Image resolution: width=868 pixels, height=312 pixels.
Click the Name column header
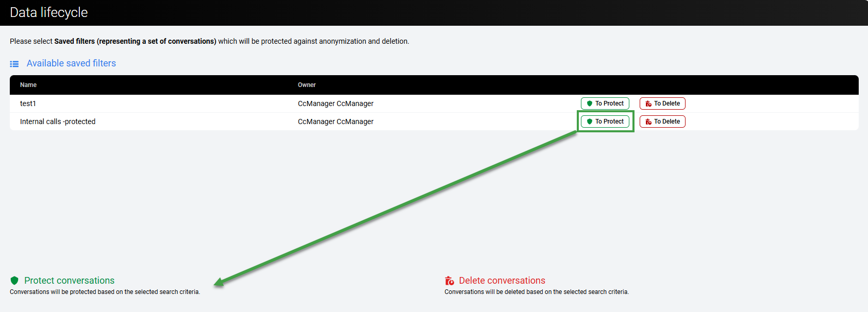tap(28, 85)
